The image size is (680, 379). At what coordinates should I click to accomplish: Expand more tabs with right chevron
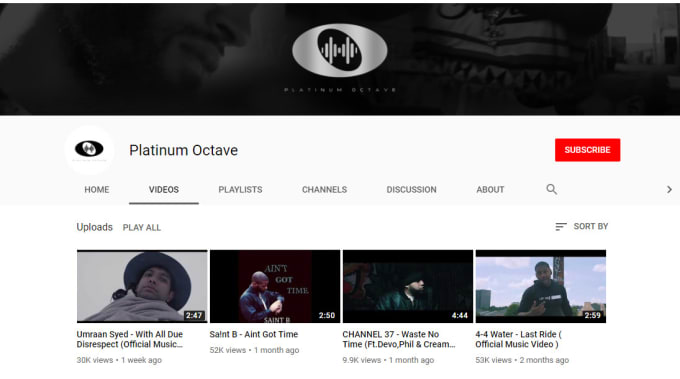pyautogui.click(x=669, y=190)
